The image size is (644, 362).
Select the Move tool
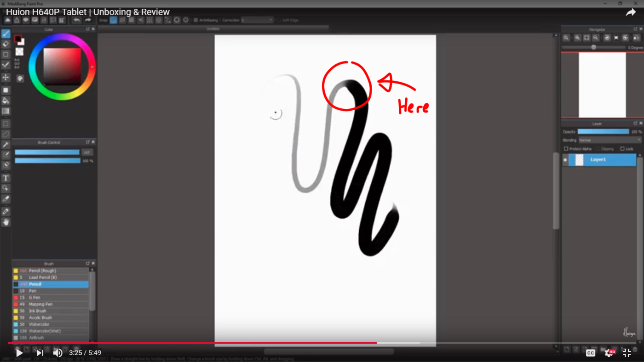tap(6, 78)
